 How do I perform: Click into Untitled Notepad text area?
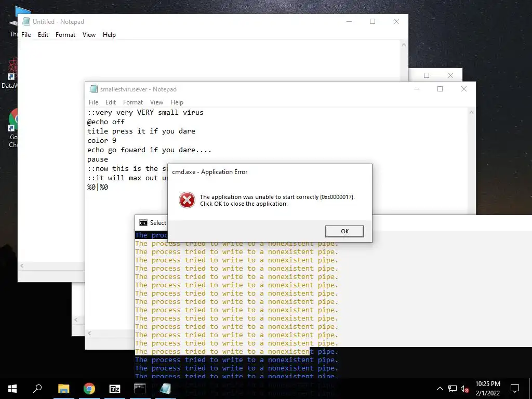[210, 59]
